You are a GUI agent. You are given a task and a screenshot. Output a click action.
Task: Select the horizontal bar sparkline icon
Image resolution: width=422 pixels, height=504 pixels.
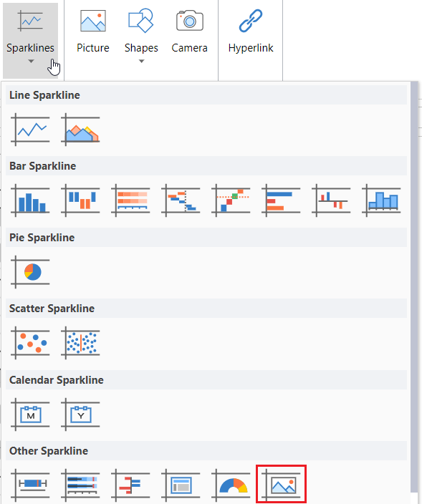pyautogui.click(x=281, y=200)
